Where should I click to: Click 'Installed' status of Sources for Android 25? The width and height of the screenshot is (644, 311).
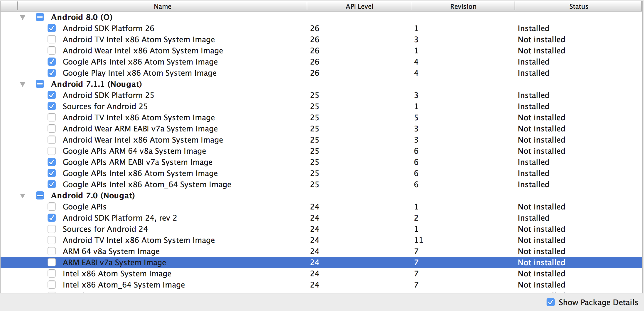[533, 107]
